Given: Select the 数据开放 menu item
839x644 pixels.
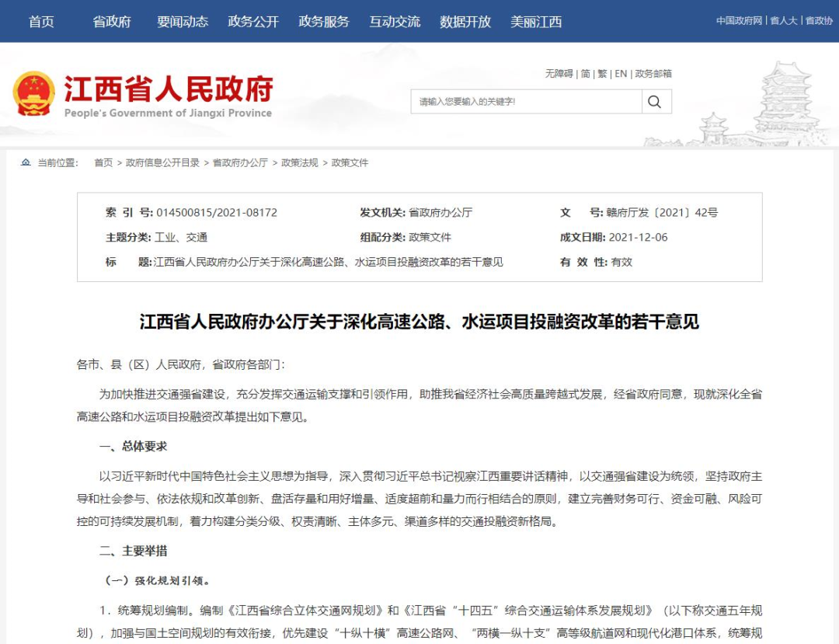Looking at the screenshot, I should [x=465, y=22].
